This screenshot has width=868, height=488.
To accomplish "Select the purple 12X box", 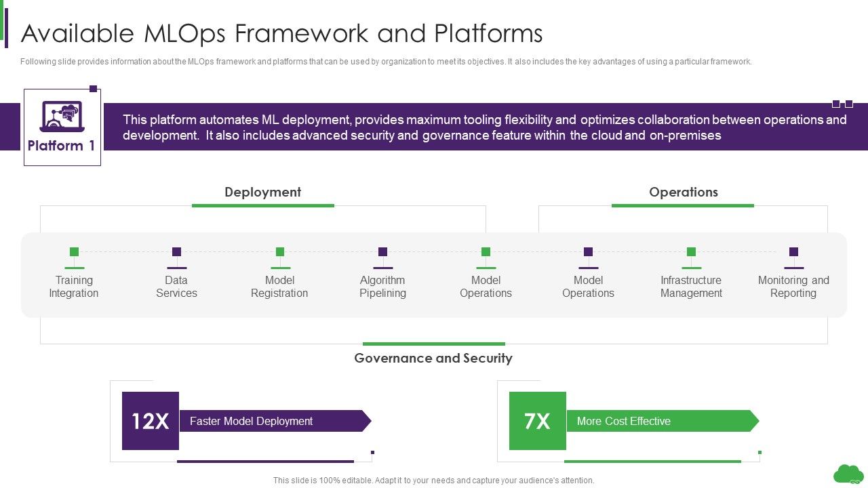I will pyautogui.click(x=151, y=421).
